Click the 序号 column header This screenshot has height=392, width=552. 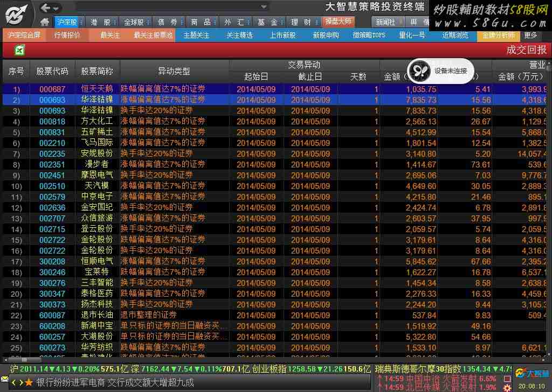coord(16,71)
